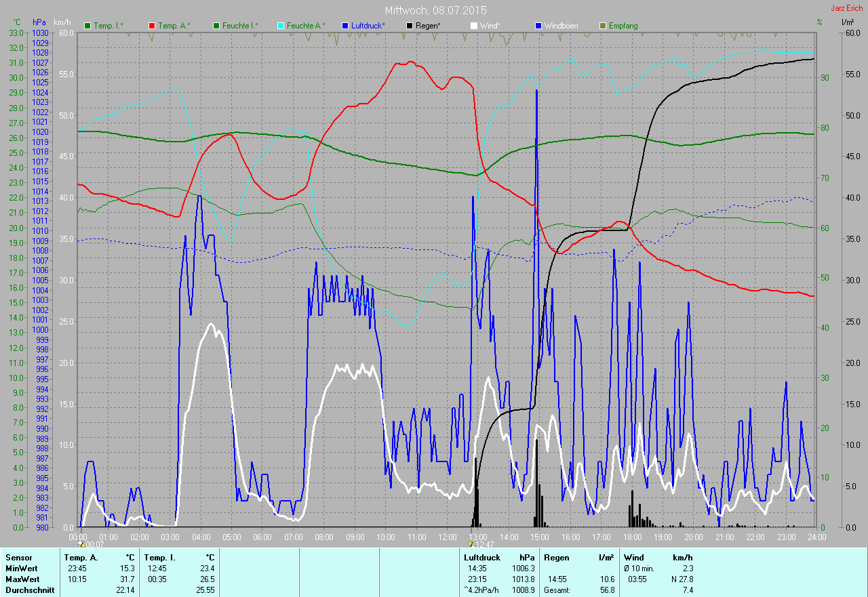This screenshot has width=868, height=597.
Task: Click the Wind column header in the table
Action: tap(633, 558)
